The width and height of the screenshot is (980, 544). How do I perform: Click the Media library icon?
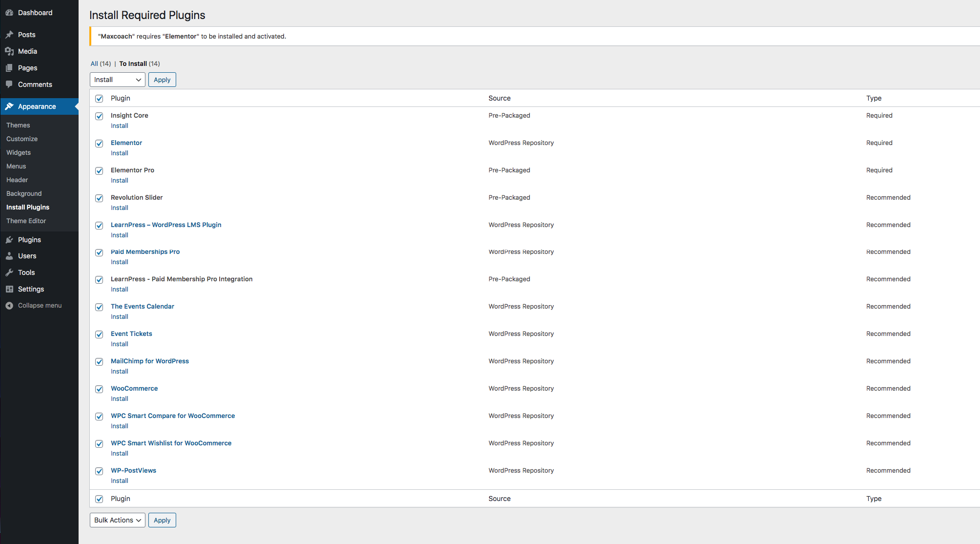9,51
